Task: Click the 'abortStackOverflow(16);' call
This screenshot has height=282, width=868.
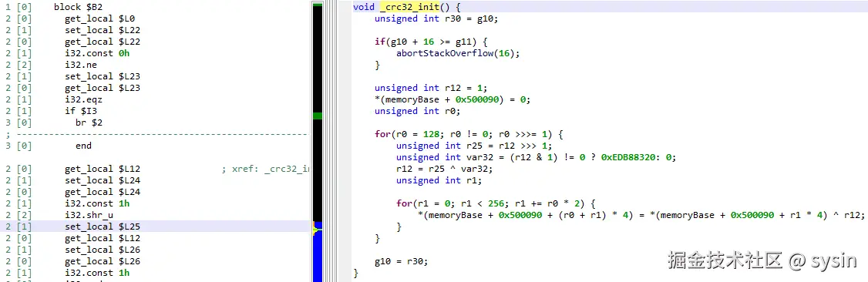Action: 459,54
